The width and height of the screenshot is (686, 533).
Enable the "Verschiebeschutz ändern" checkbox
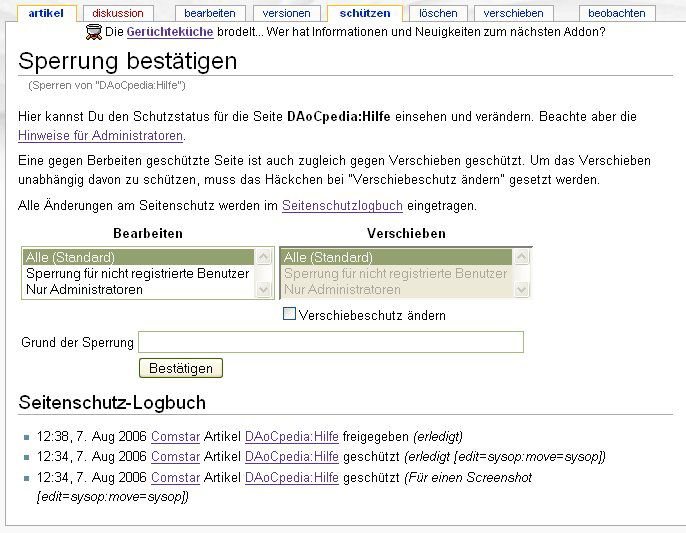click(x=290, y=314)
